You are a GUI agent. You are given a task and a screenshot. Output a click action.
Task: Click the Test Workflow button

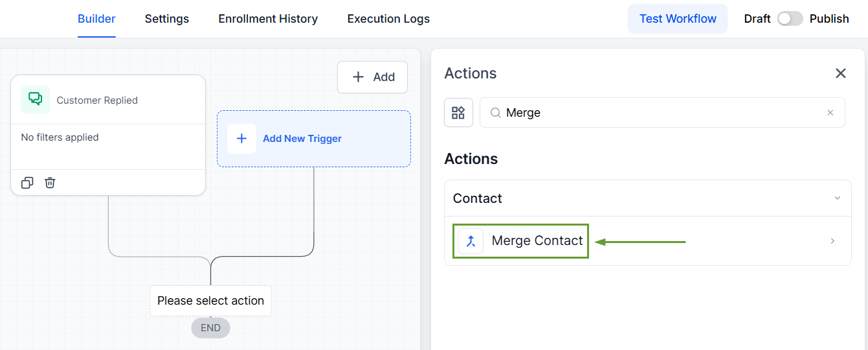tap(678, 19)
